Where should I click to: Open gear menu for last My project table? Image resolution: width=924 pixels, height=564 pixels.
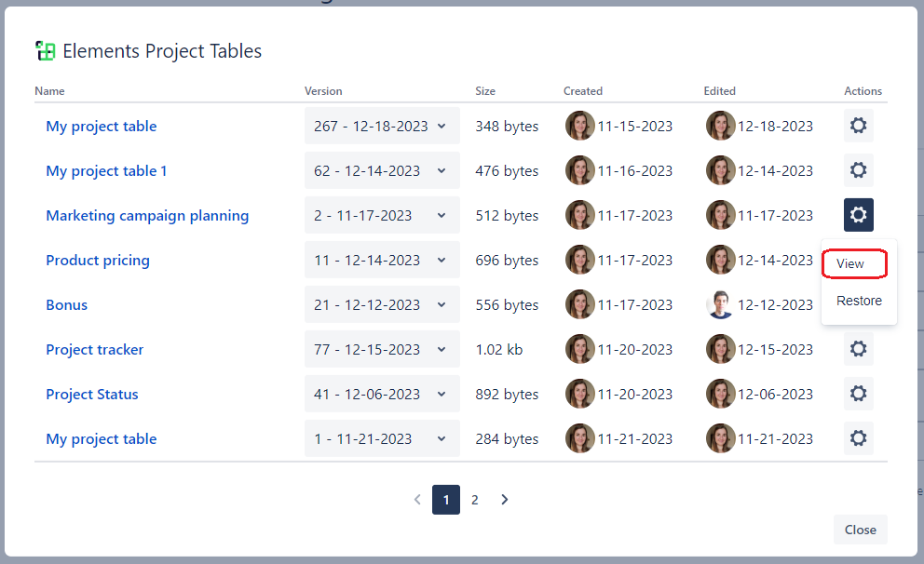858,438
